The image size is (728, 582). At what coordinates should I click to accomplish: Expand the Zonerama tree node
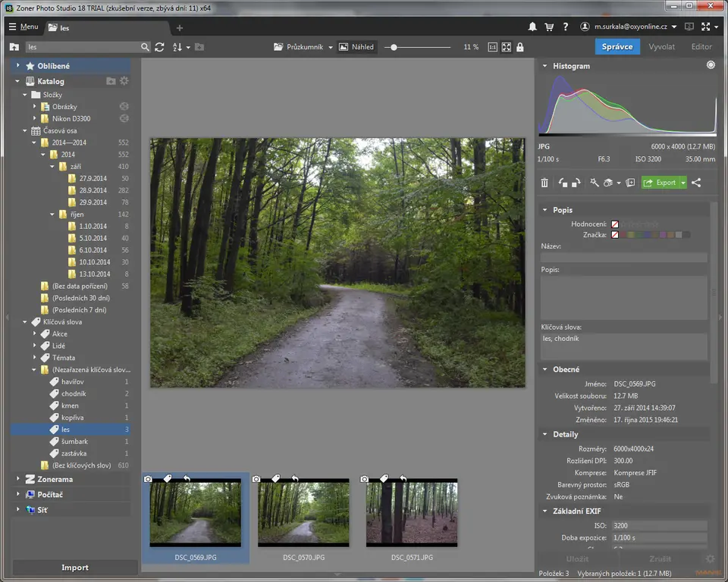coord(18,479)
